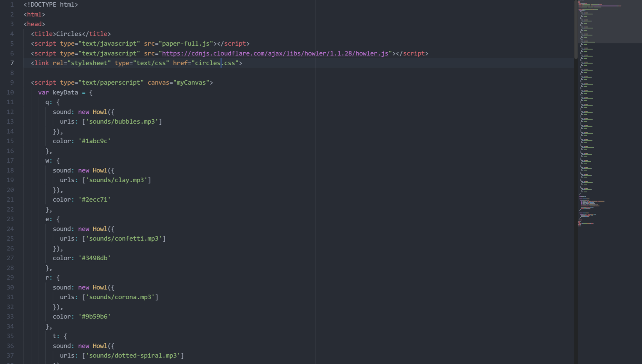Click the myCanvas canvas attribute value
This screenshot has height=364, width=642.
tap(191, 83)
